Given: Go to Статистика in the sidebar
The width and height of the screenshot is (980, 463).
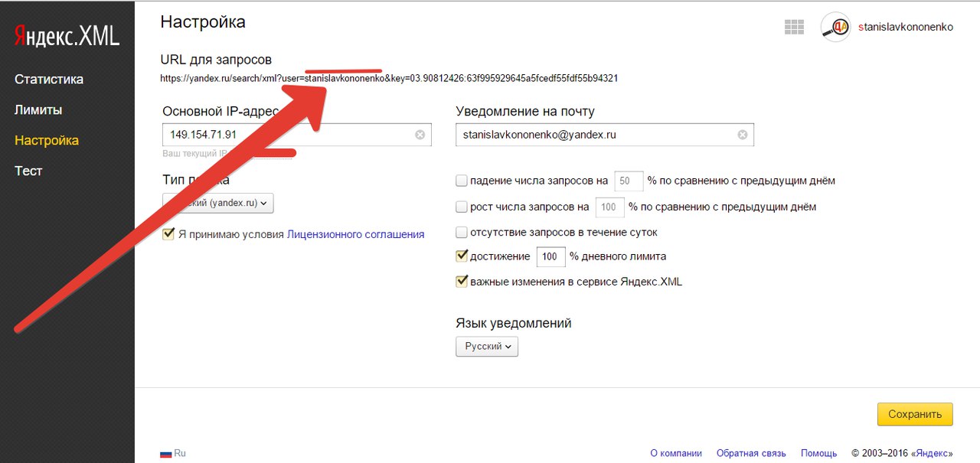Looking at the screenshot, I should (x=49, y=80).
